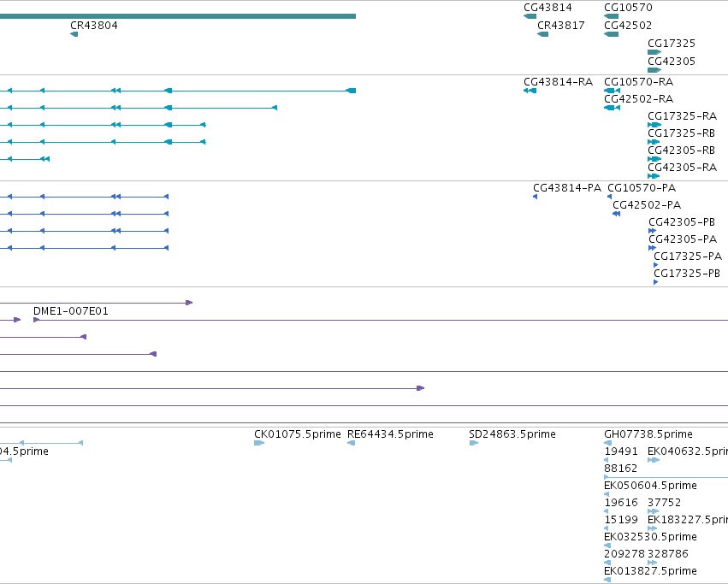The width and height of the screenshot is (728, 584).
Task: Click the CG17325 gene arrow glyph
Action: [654, 52]
